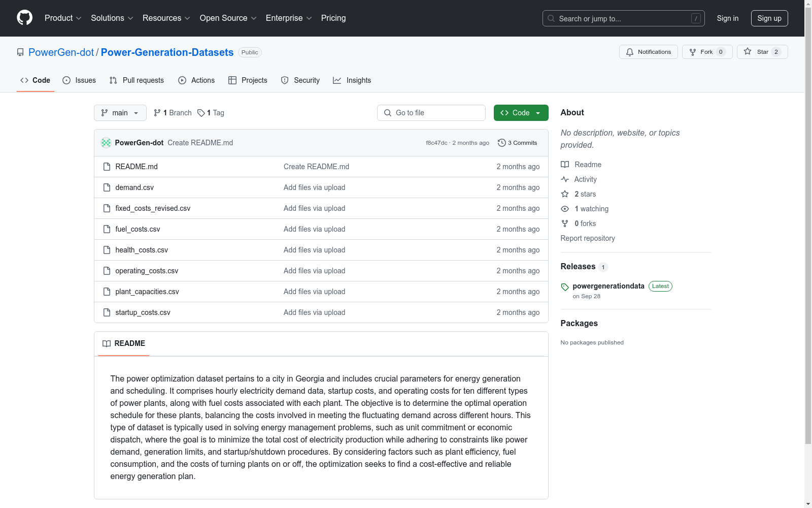Expand the Product menu
The width and height of the screenshot is (812, 508).
(x=63, y=18)
